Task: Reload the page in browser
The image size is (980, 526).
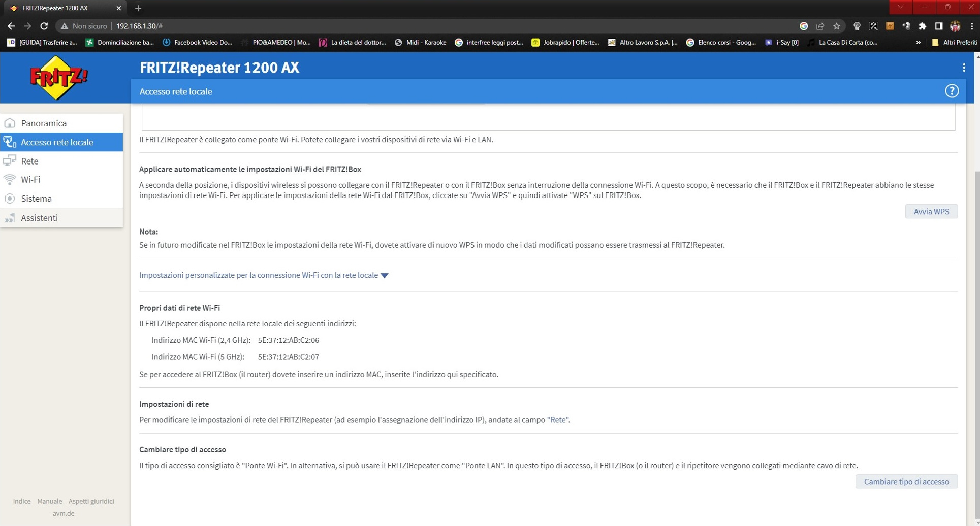Action: (x=44, y=26)
